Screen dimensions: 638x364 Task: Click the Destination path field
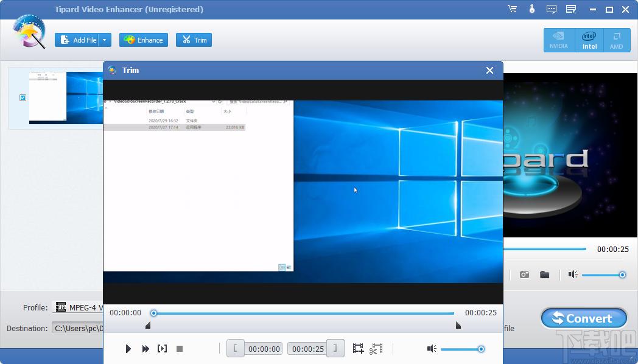[x=78, y=328]
